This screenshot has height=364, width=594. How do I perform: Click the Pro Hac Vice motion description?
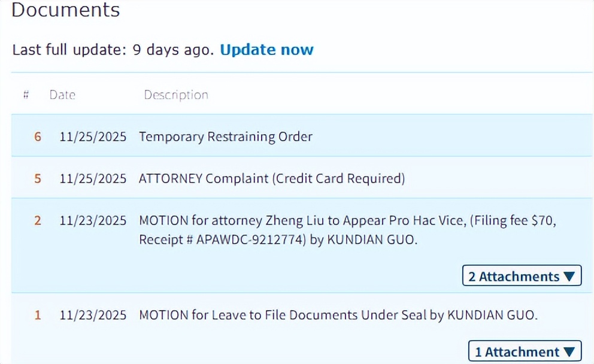tap(347, 230)
